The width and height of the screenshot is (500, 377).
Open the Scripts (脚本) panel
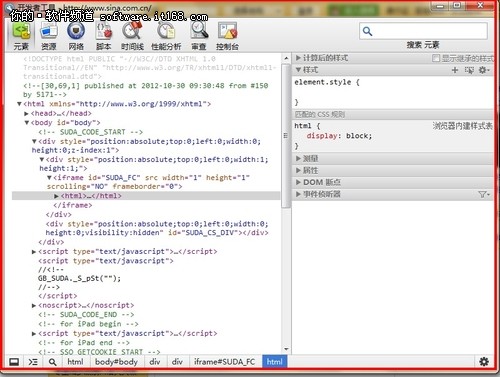104,36
